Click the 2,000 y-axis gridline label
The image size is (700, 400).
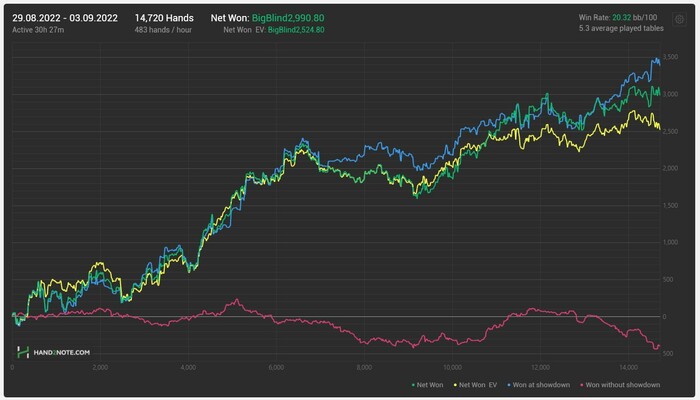(670, 168)
